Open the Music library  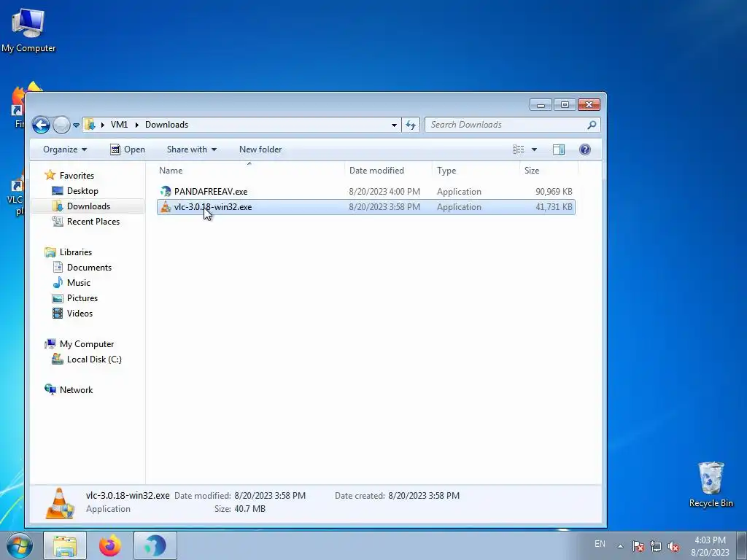pyautogui.click(x=79, y=282)
